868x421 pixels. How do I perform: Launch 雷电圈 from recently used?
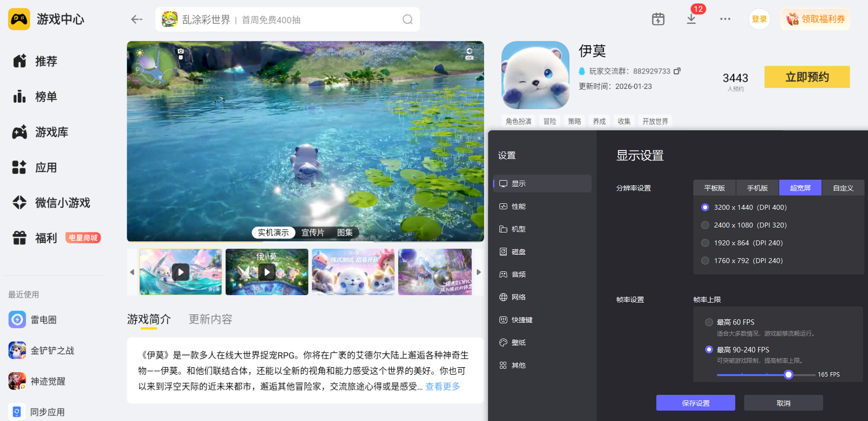pos(33,320)
